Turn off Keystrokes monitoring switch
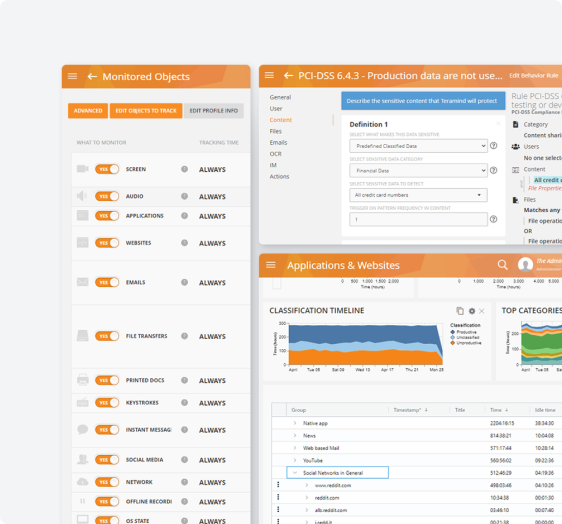The height and width of the screenshot is (524, 562). [x=107, y=403]
